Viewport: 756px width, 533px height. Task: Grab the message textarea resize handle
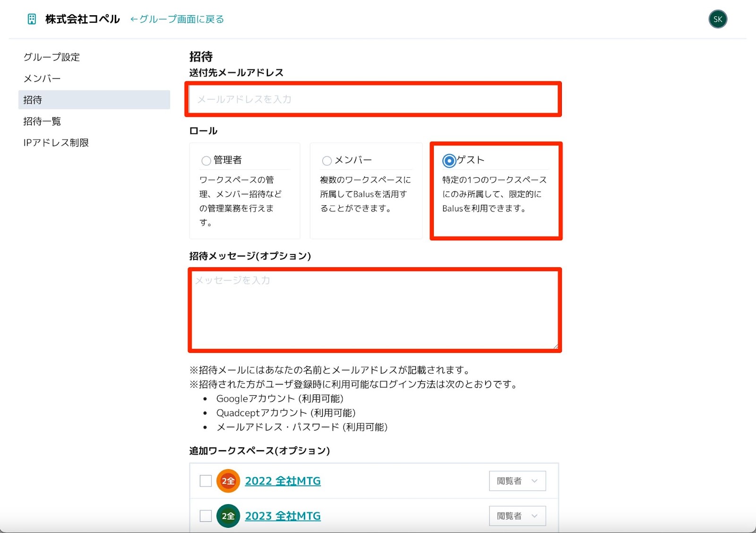[x=556, y=346]
